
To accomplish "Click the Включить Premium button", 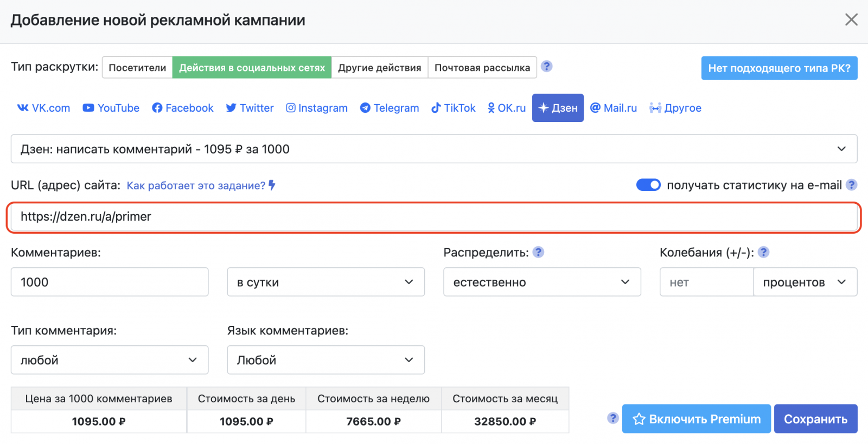I will coord(696,419).
